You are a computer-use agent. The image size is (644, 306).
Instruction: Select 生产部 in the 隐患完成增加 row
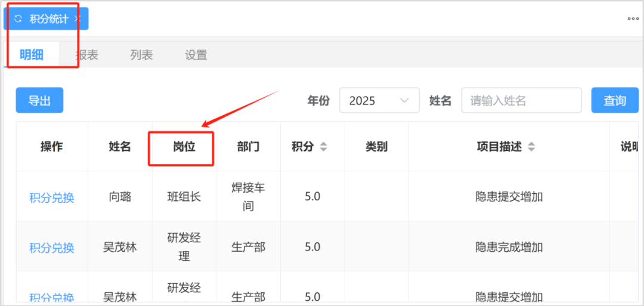pos(248,248)
